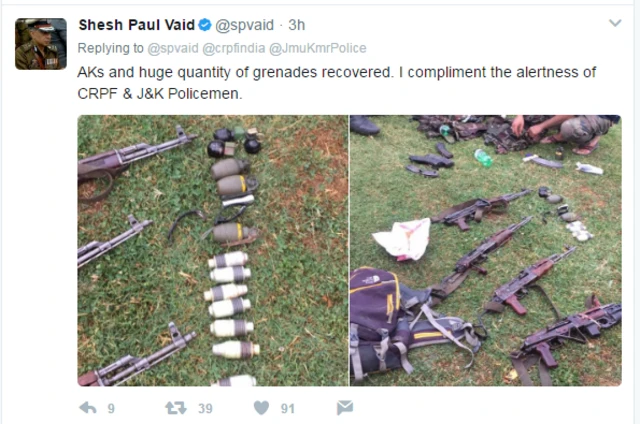Like the tweet with the heart icon

pyautogui.click(x=261, y=408)
